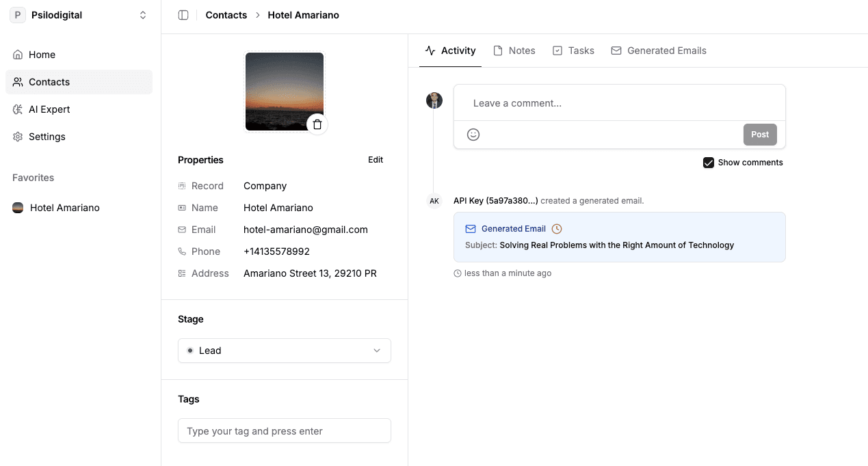
Task: Expand the Psilodigital workspace switcher
Action: pos(80,15)
